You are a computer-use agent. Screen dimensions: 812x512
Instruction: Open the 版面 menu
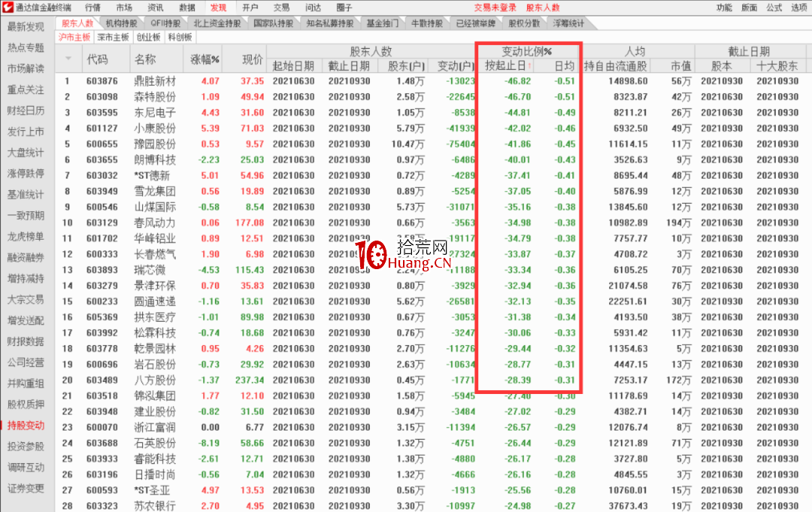click(750, 8)
